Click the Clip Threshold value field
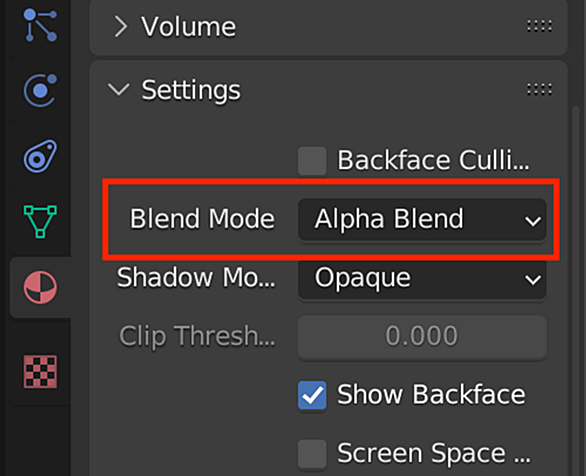This screenshot has height=476, width=586. (x=422, y=336)
